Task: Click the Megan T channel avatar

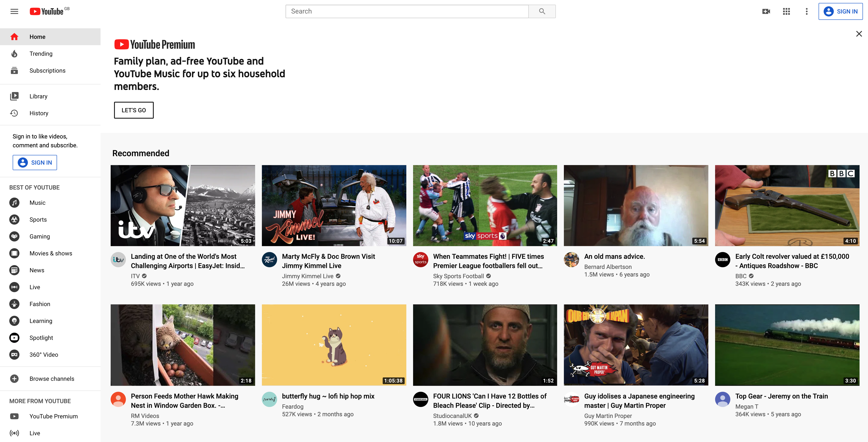Action: pyautogui.click(x=723, y=400)
